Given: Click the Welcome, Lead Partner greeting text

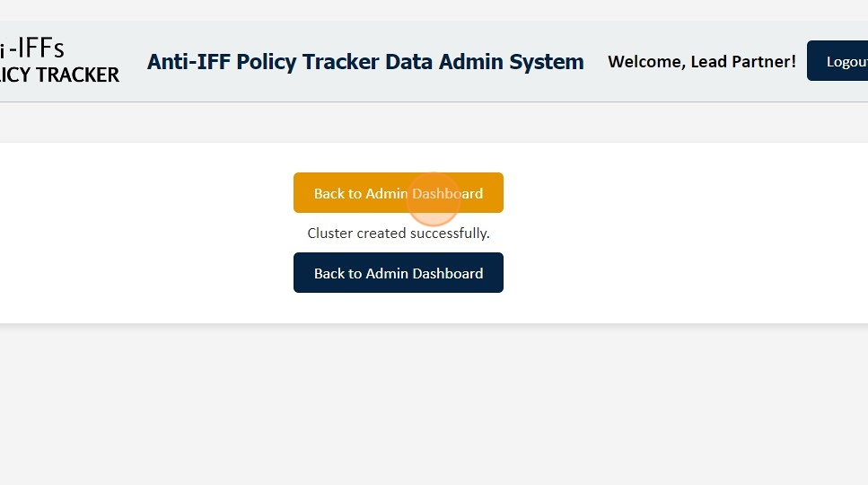Looking at the screenshot, I should pos(701,62).
